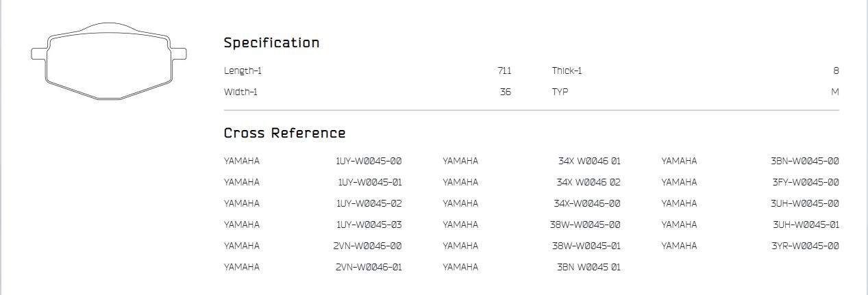Click part number 1UY-W0045-03
868x295 pixels.
click(x=369, y=225)
